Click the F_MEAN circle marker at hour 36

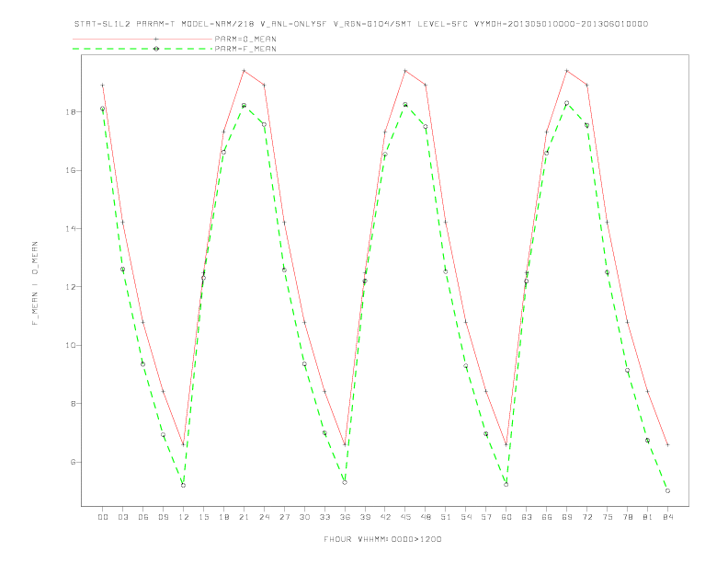pos(345,483)
